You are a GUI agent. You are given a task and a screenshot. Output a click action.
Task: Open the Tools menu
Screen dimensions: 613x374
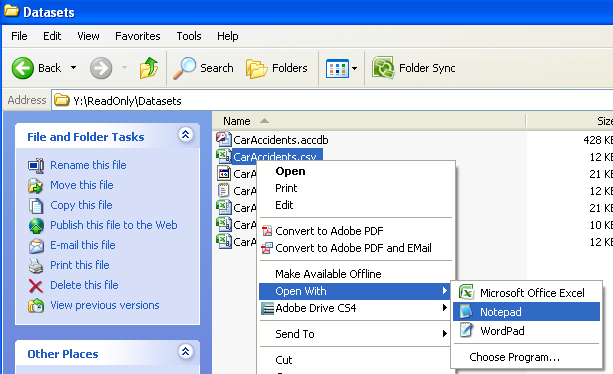189,36
